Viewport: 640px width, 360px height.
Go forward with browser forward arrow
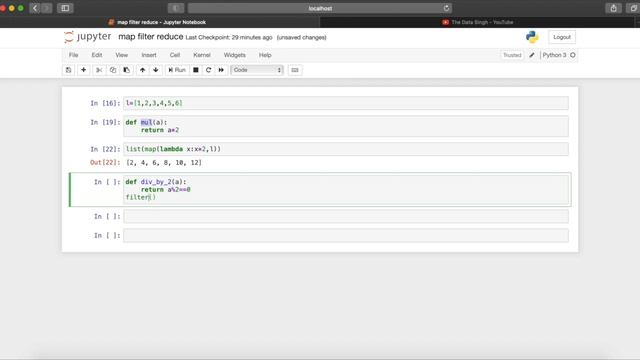pyautogui.click(x=47, y=8)
